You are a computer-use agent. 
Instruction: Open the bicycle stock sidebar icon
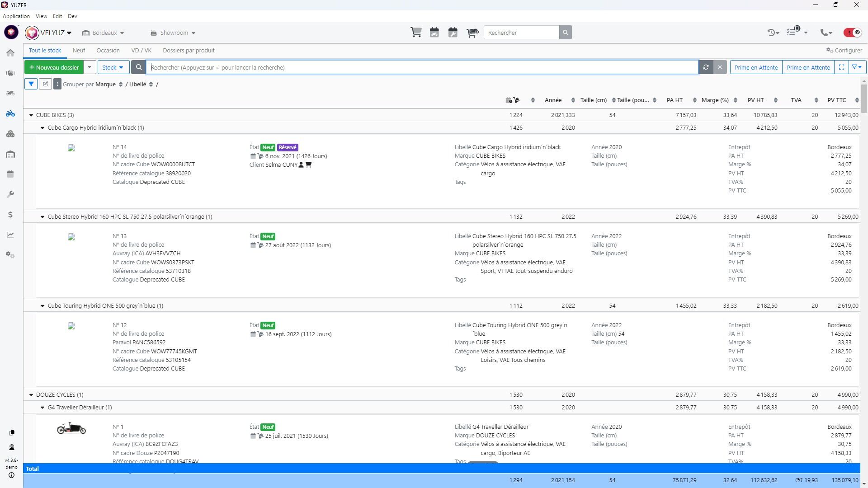point(10,113)
